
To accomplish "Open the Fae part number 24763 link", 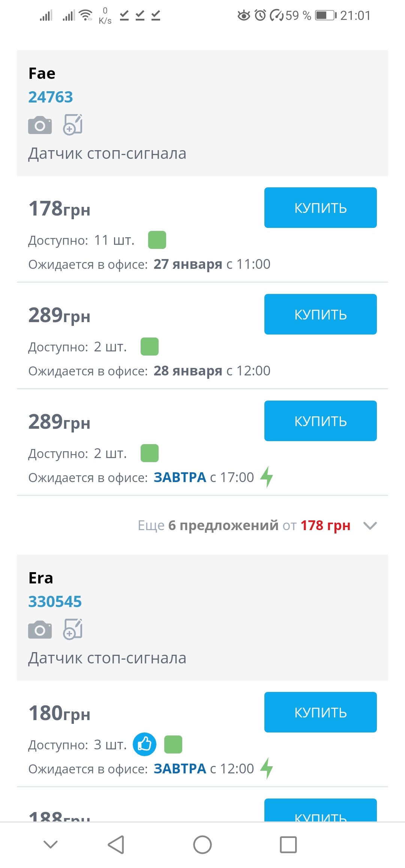I will (51, 97).
